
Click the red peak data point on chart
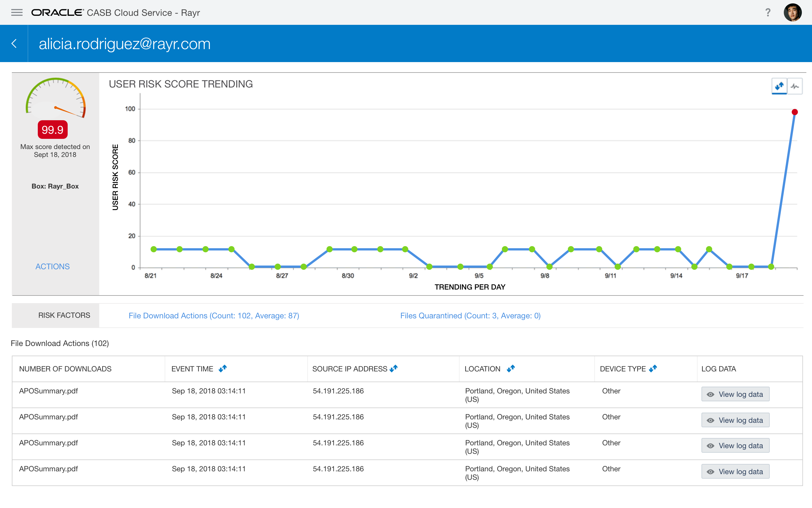point(795,112)
